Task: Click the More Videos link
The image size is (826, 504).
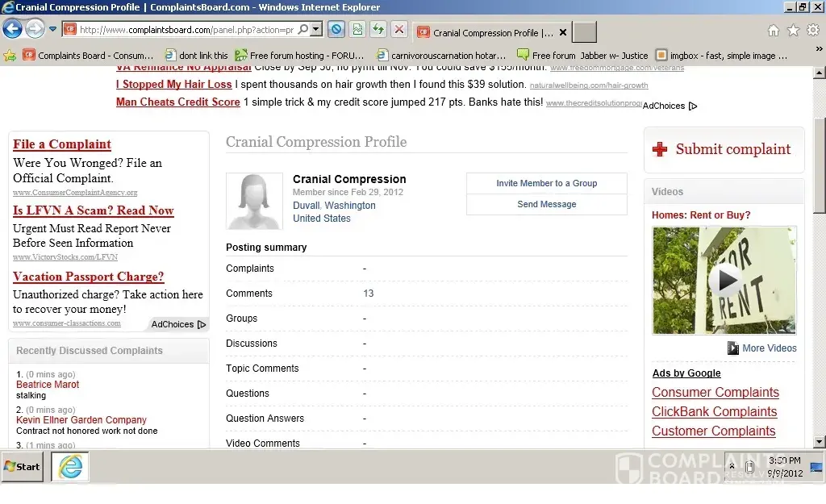Action: pos(769,348)
